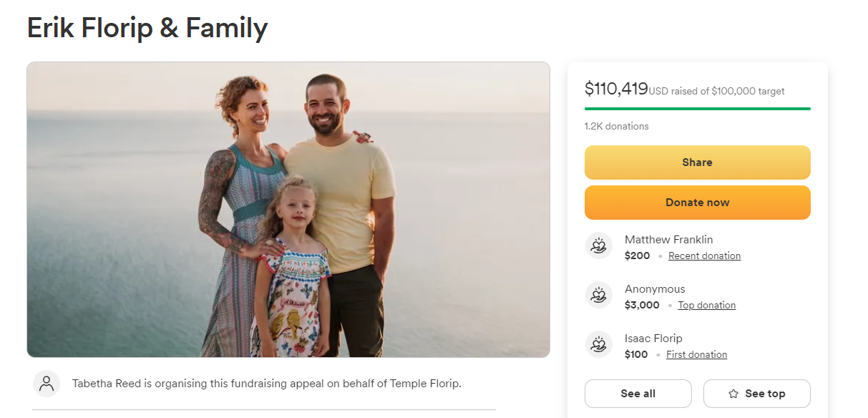Image resolution: width=868 pixels, height=418 pixels.
Task: Click the donation icon next to Anonymous
Action: click(599, 296)
